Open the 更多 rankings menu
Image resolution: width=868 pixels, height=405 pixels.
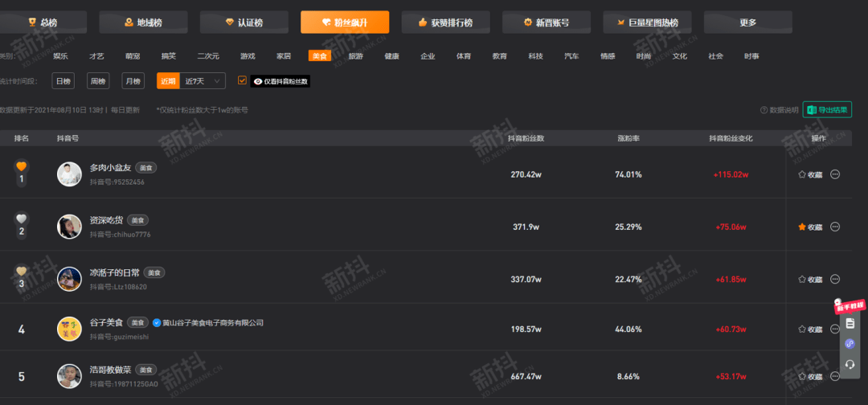(x=748, y=22)
